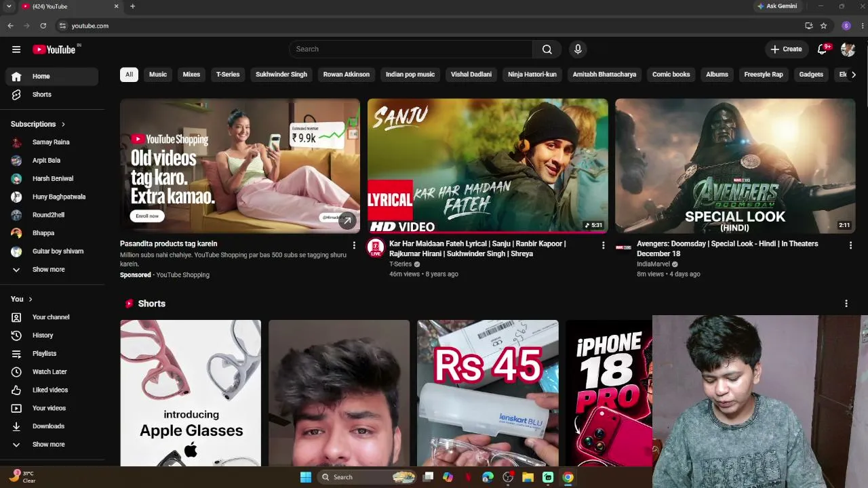Image resolution: width=868 pixels, height=488 pixels.
Task: Open Liked videos in the sidebar
Action: (52, 390)
